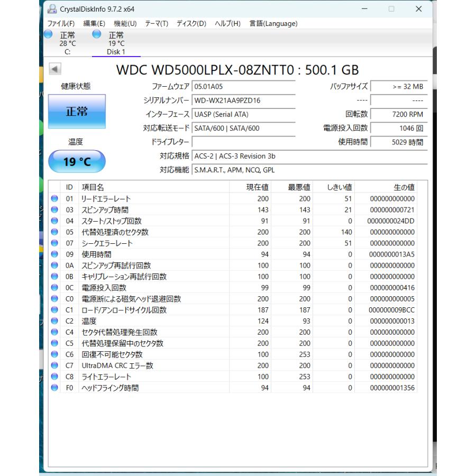Click the 正常 health status button

pyautogui.click(x=76, y=111)
